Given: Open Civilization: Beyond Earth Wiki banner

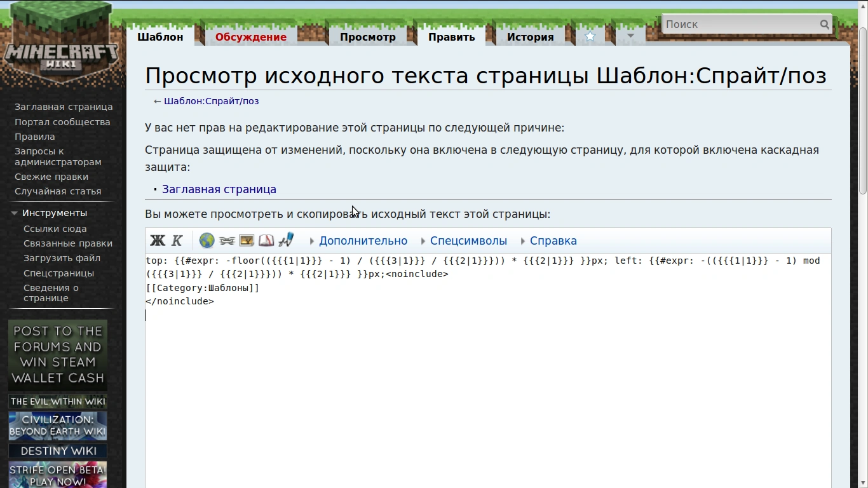Looking at the screenshot, I should click(x=58, y=426).
